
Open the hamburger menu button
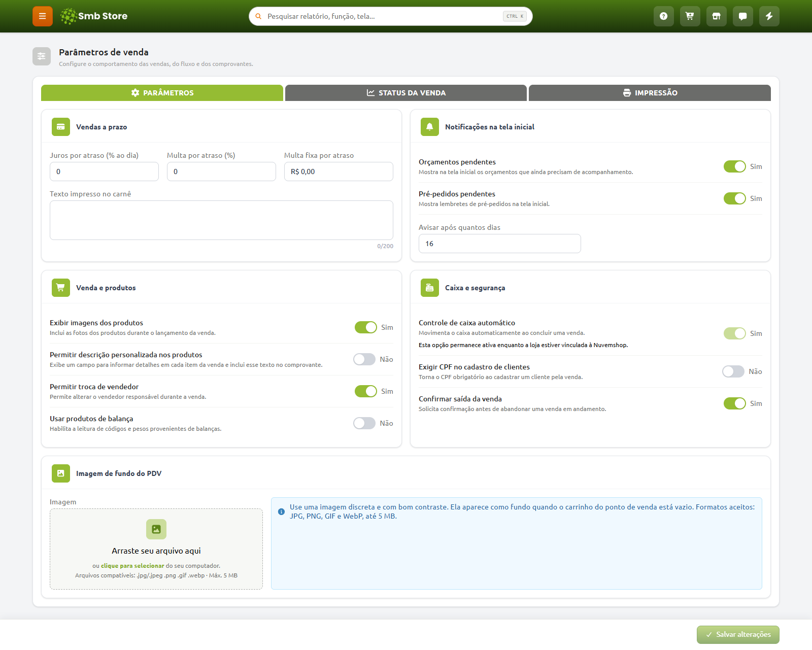pyautogui.click(x=43, y=16)
